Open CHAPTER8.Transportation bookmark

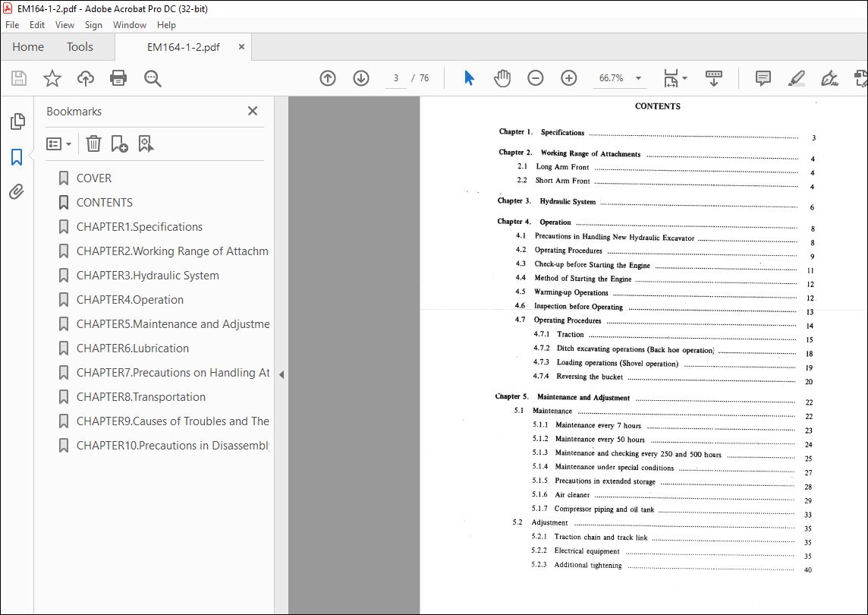coord(140,397)
